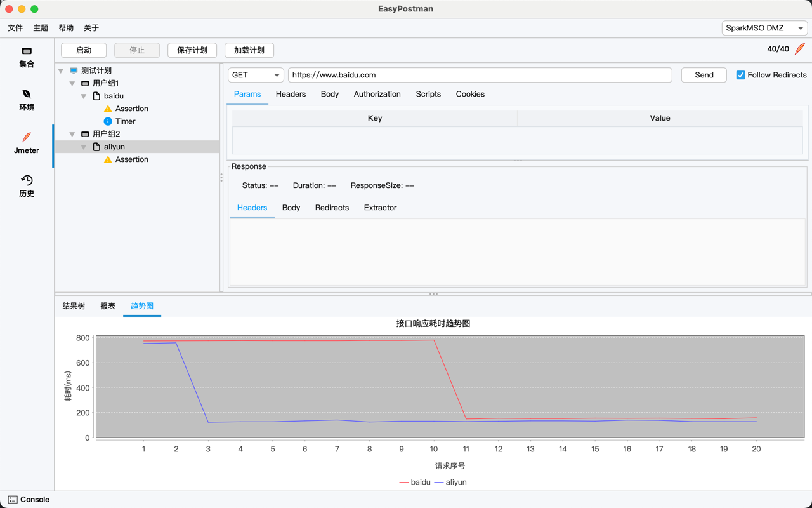Toggle the Follow Redirects checkbox
812x508 pixels.
[740, 75]
